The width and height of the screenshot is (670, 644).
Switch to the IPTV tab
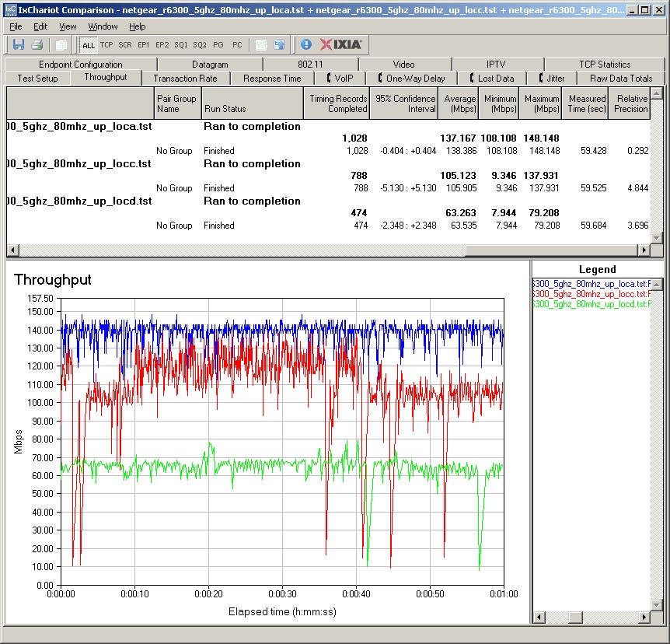click(x=496, y=64)
